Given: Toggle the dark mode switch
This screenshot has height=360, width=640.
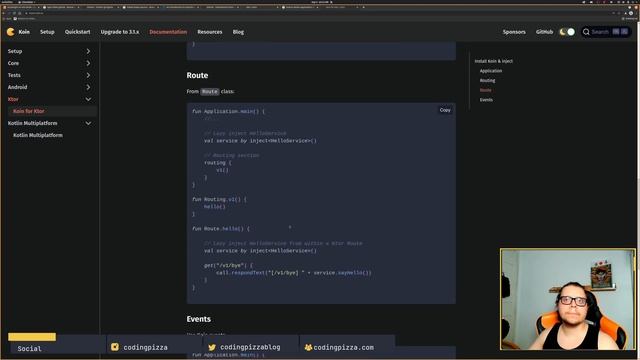Looking at the screenshot, I should [567, 32].
